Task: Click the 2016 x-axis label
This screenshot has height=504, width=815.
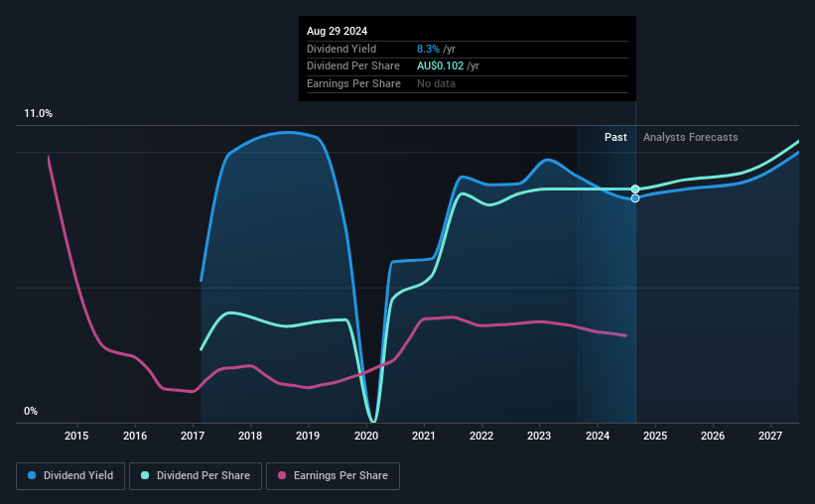Action: click(135, 436)
